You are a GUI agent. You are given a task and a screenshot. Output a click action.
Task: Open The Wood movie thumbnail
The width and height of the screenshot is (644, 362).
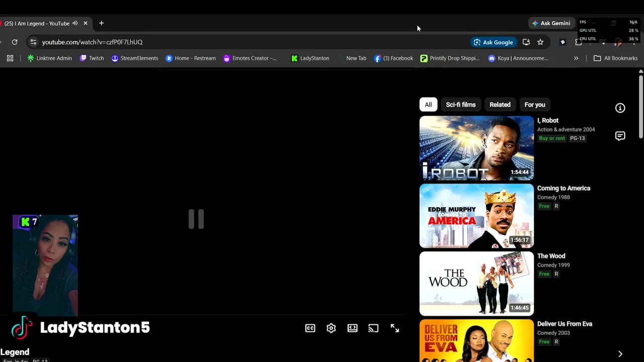coord(476,284)
